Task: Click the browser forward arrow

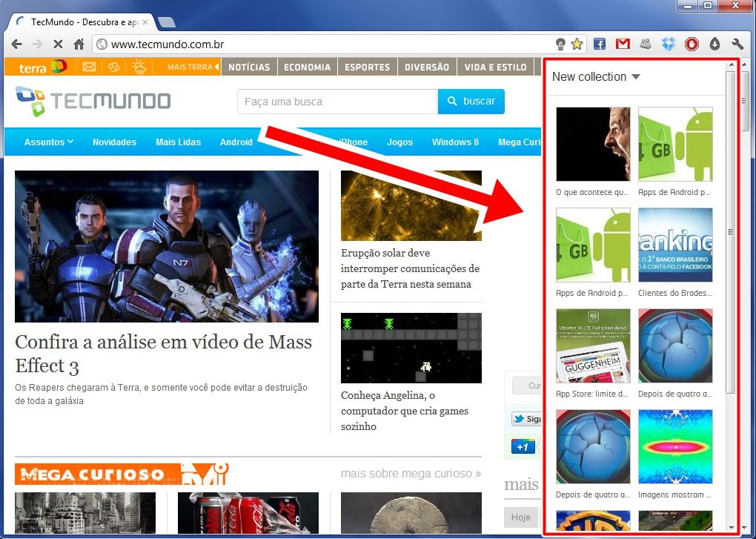Action: (x=37, y=44)
